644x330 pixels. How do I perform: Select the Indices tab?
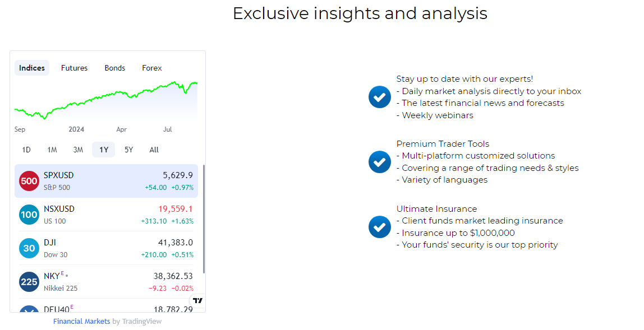tap(32, 68)
